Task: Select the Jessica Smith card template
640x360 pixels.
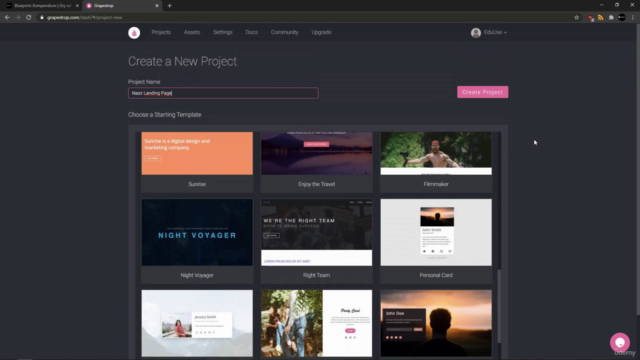Action: [197, 323]
